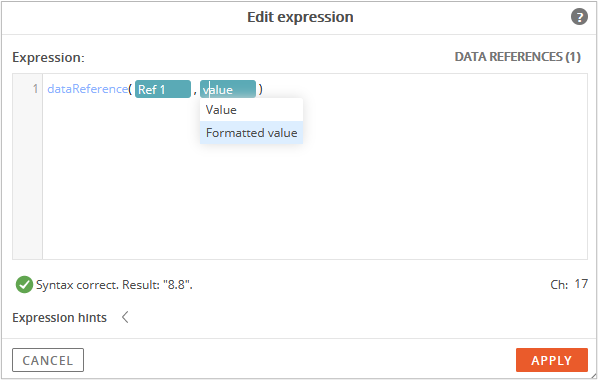The height and width of the screenshot is (380, 598).
Task: Click the dialog resize grip corner
Action: click(593, 375)
